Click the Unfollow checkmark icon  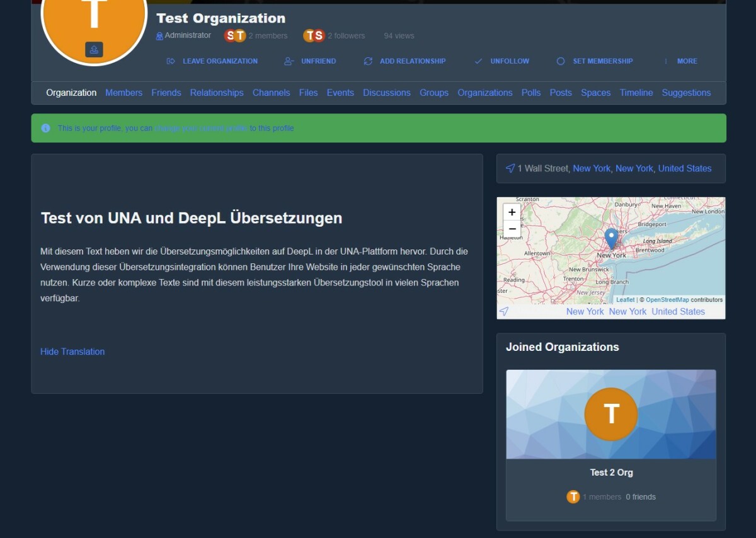(x=478, y=61)
